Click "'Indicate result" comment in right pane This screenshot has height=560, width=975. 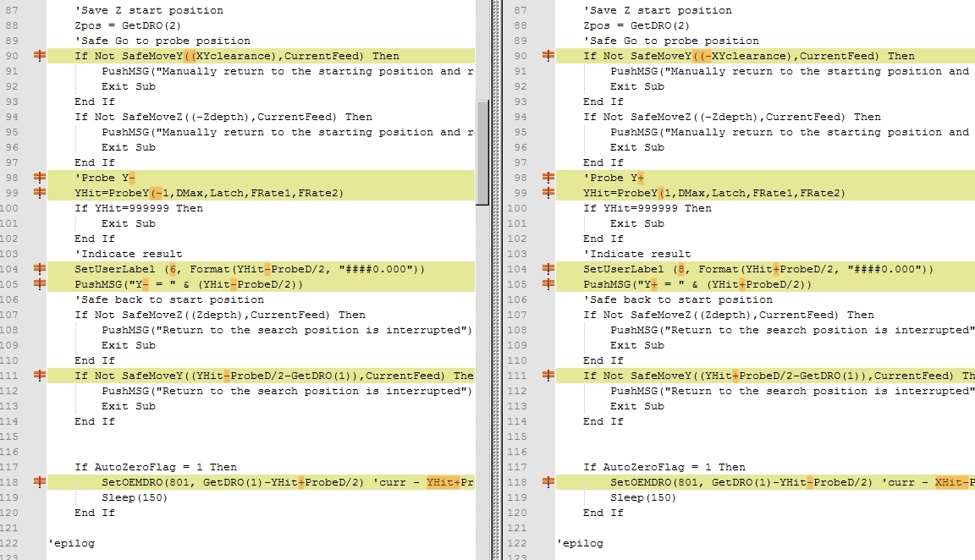636,254
